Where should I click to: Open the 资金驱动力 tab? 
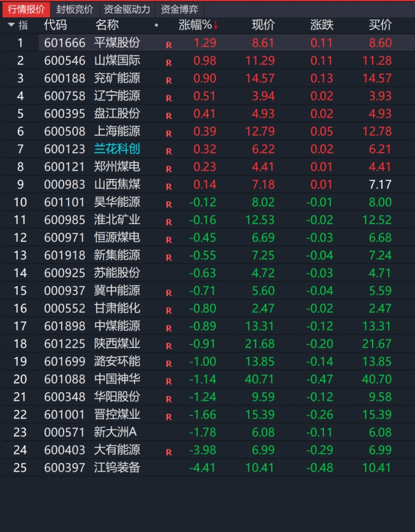[x=127, y=9]
